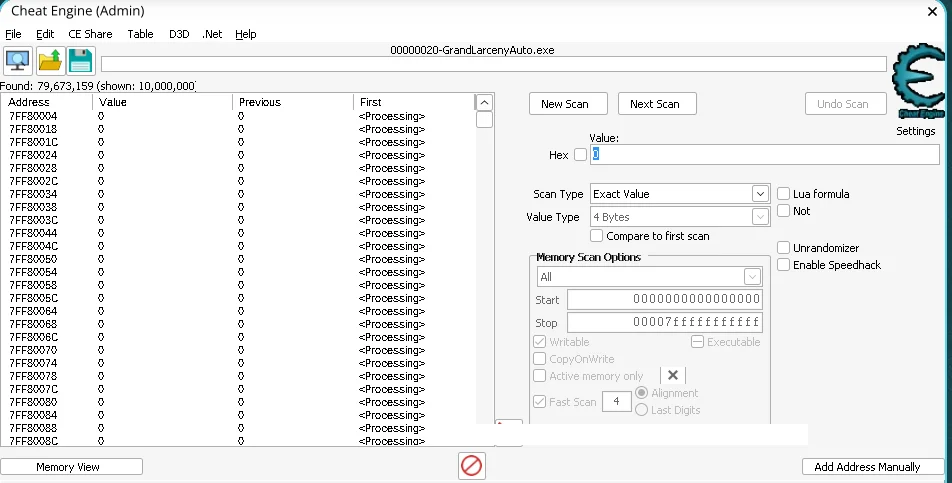This screenshot has width=952, height=483.
Task: Open Cheat Engine logo settings
Action: (920, 81)
